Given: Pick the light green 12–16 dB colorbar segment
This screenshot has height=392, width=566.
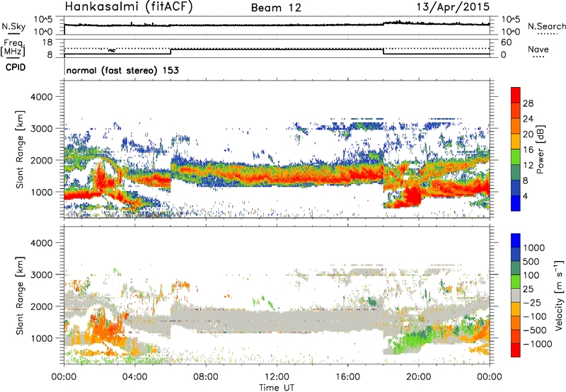Looking at the screenshot, I should pyautogui.click(x=516, y=157).
